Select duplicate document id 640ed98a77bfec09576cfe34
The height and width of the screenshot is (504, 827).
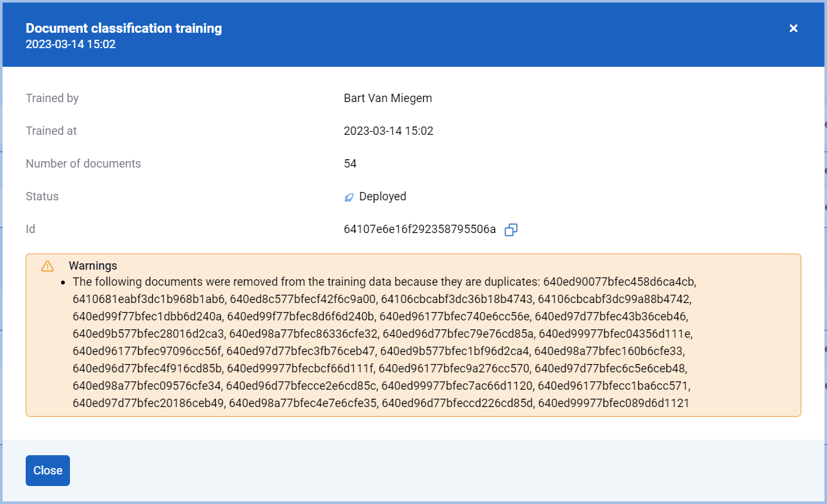click(146, 386)
